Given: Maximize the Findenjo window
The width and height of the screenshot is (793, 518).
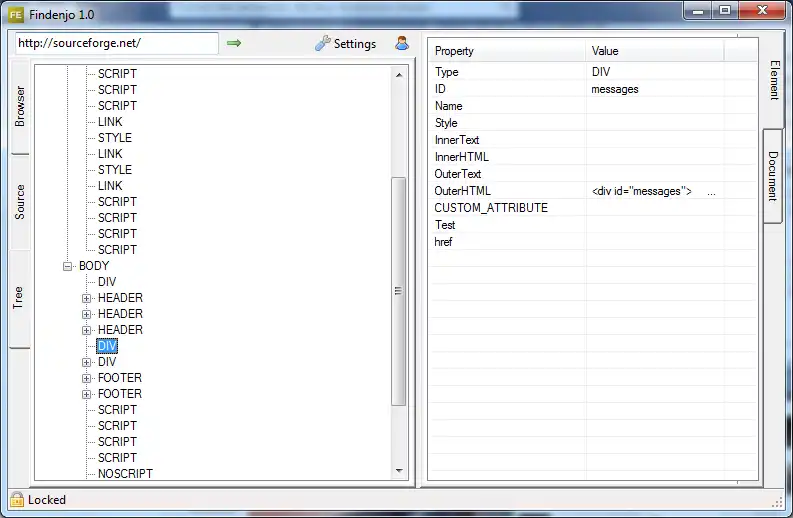Looking at the screenshot, I should [725, 10].
